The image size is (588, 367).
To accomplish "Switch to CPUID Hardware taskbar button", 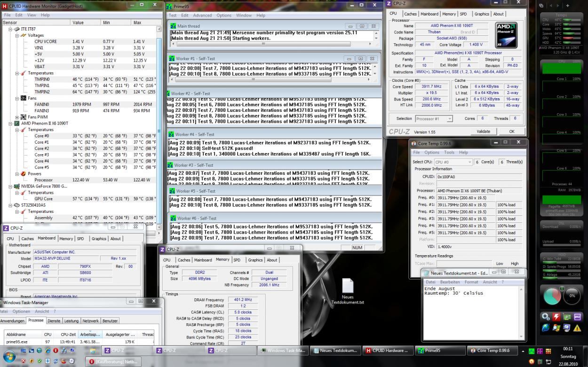I will click(x=388, y=351).
